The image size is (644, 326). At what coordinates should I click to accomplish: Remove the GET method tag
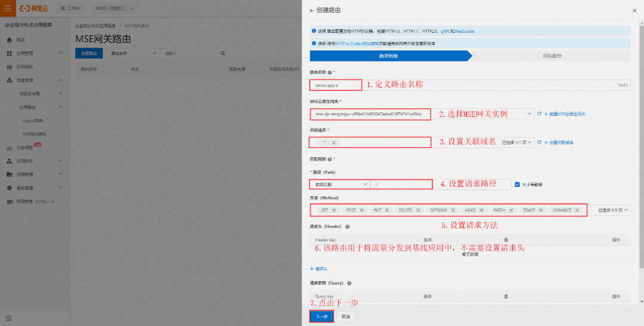tap(334, 210)
